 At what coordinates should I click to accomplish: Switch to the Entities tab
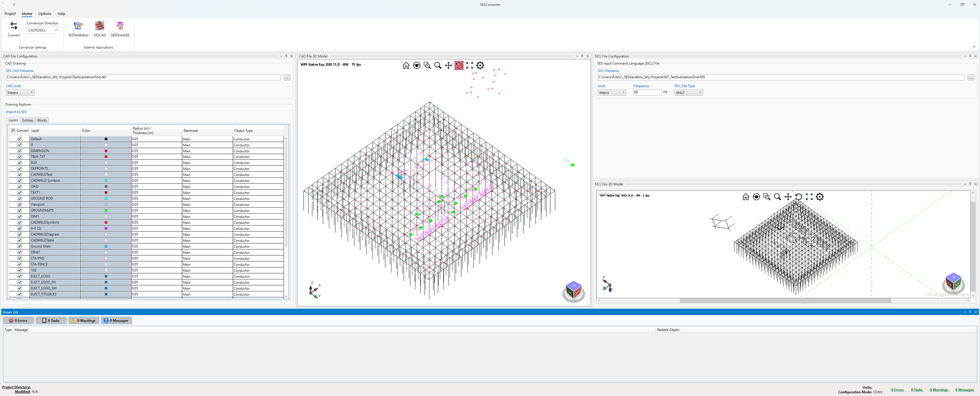[28, 120]
